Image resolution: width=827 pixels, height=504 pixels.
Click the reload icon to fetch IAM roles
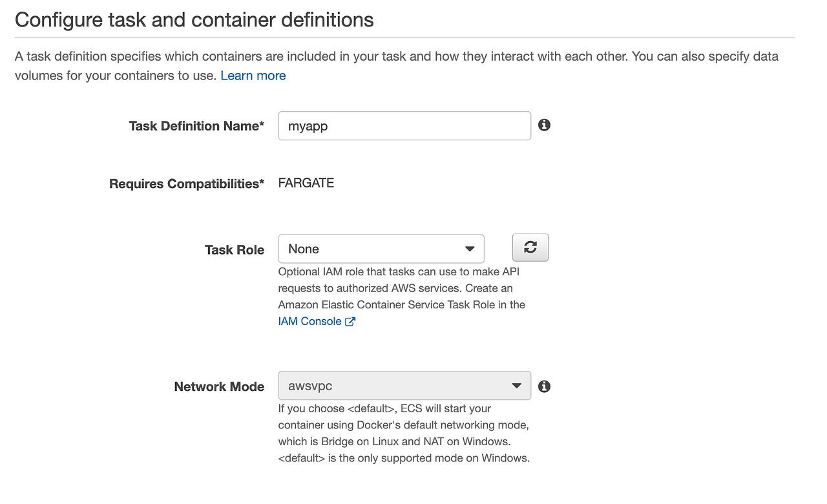pos(530,247)
